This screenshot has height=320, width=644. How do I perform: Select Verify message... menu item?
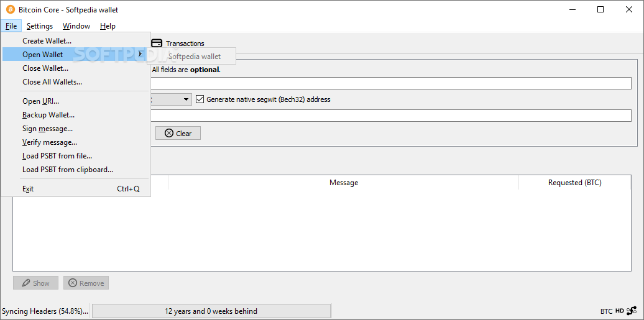click(x=76, y=142)
